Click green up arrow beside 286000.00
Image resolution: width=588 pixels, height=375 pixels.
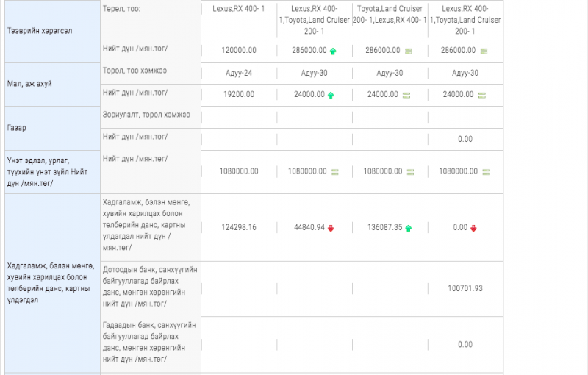coord(333,51)
